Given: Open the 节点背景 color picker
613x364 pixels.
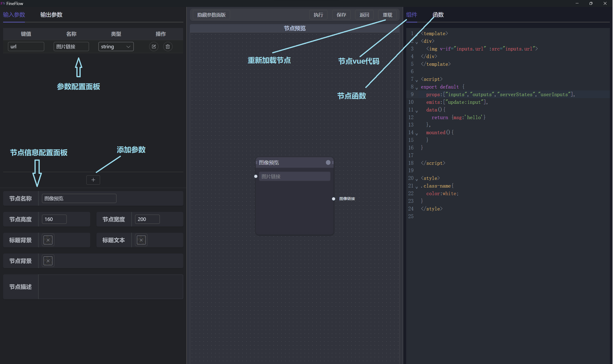Looking at the screenshot, I should click(x=48, y=261).
